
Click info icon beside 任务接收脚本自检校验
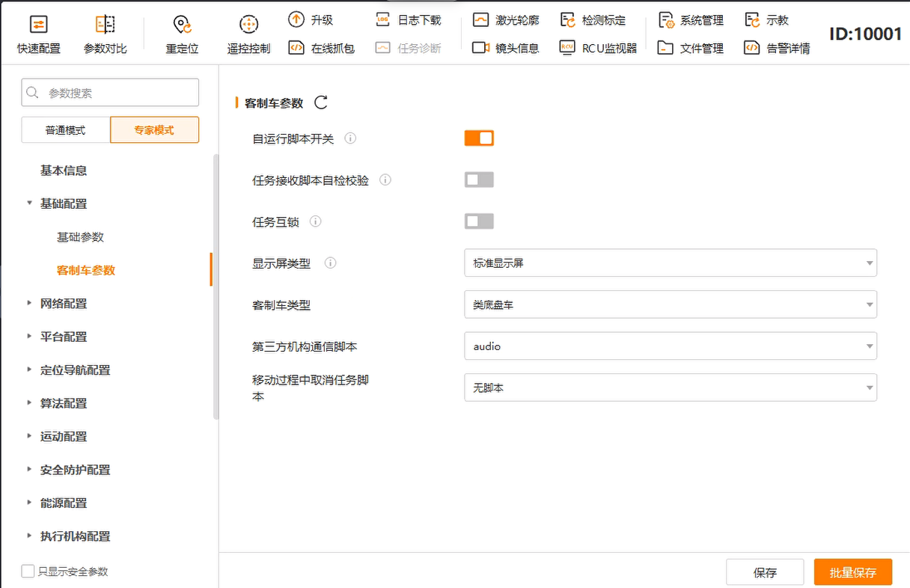click(x=385, y=180)
